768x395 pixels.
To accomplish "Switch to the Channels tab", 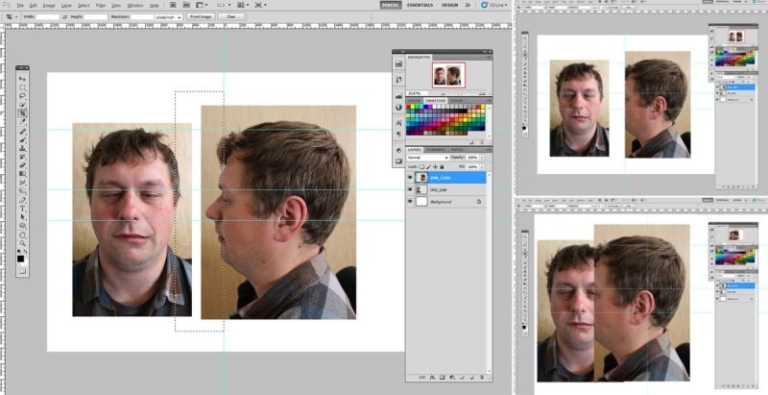I will (x=436, y=149).
